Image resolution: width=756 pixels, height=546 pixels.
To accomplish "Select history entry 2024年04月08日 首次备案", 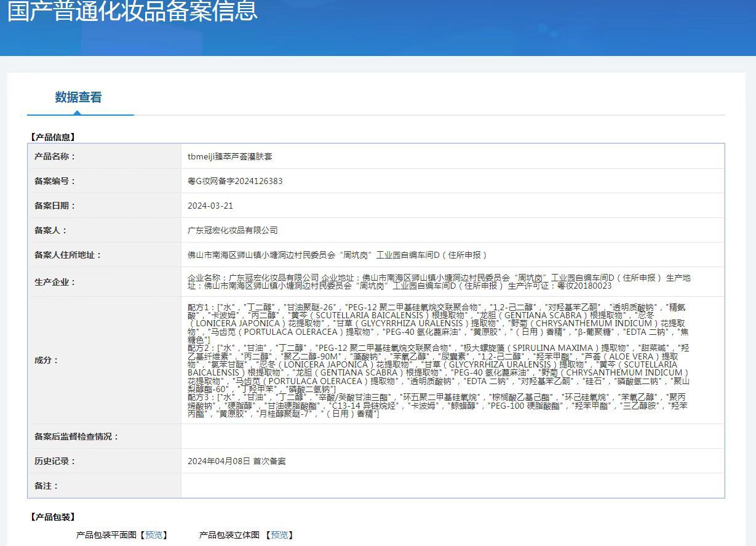I will [236, 461].
